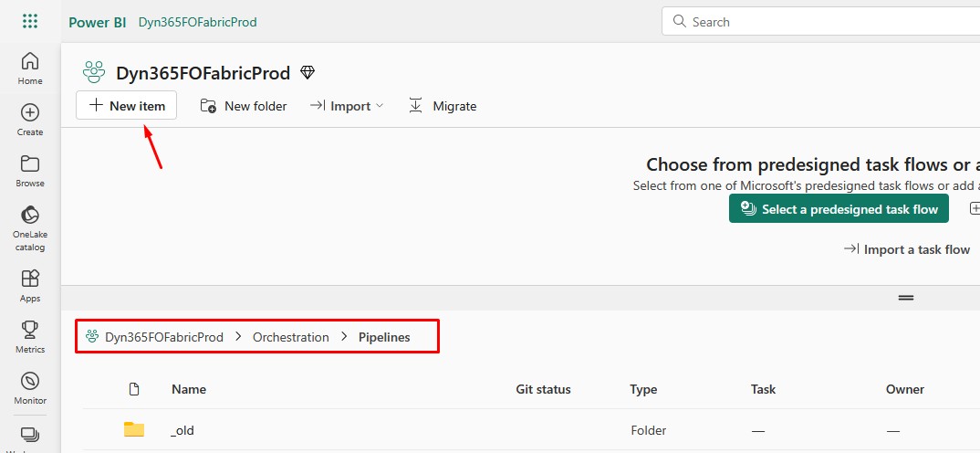
Task: Open the app launcher waffle icon
Action: (30, 21)
